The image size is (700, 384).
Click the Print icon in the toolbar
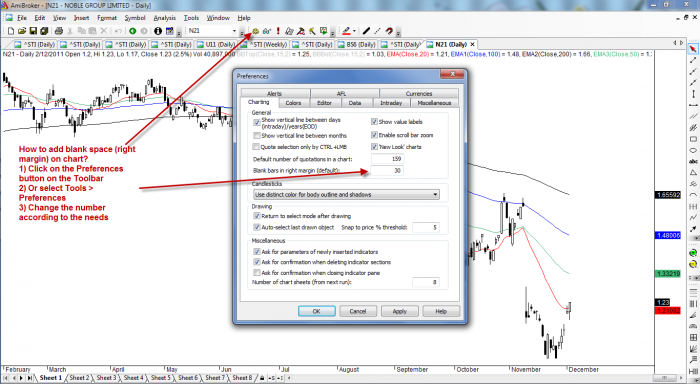pos(58,31)
